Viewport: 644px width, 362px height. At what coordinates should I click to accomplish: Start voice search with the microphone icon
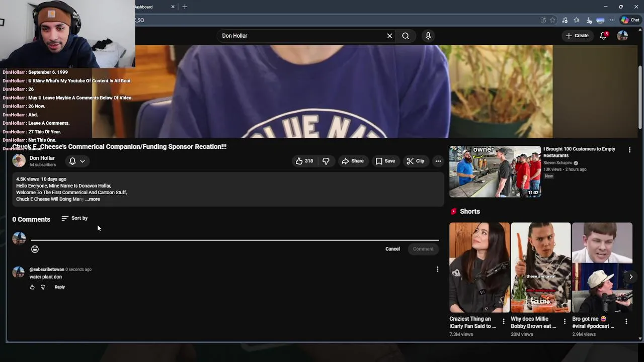tap(428, 36)
